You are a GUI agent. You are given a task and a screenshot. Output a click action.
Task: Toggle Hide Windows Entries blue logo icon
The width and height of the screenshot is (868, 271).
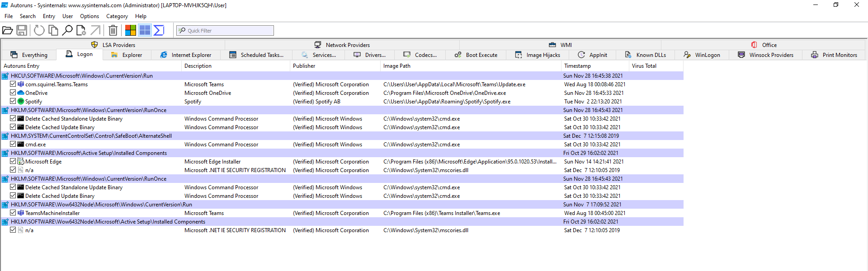145,30
